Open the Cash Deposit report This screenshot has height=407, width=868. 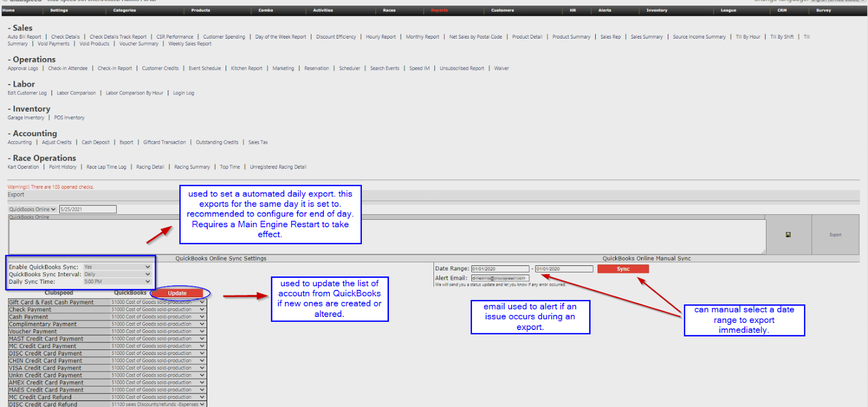(95, 143)
